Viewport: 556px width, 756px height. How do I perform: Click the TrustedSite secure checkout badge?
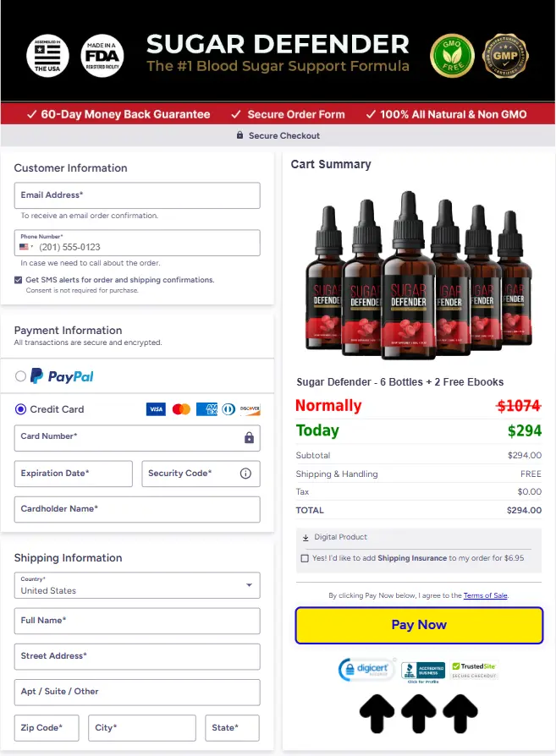click(473, 671)
